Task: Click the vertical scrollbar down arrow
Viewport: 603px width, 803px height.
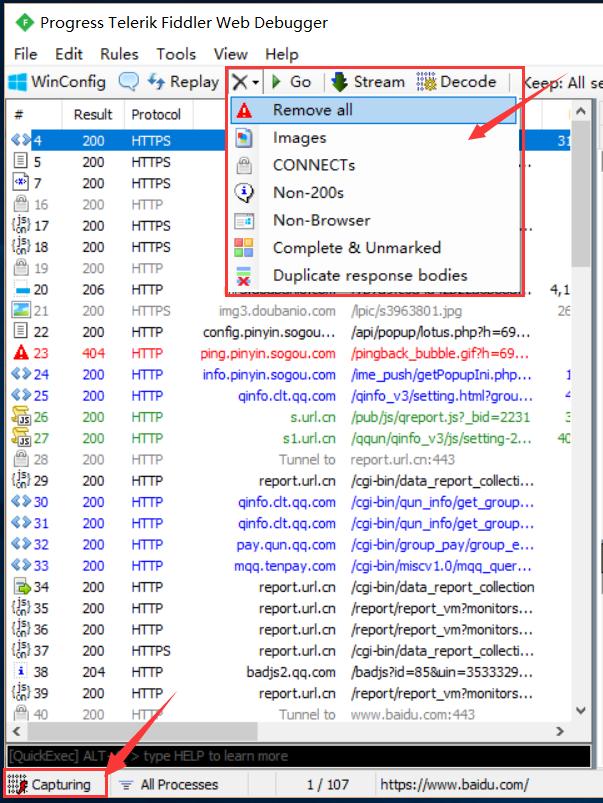Action: [581, 711]
